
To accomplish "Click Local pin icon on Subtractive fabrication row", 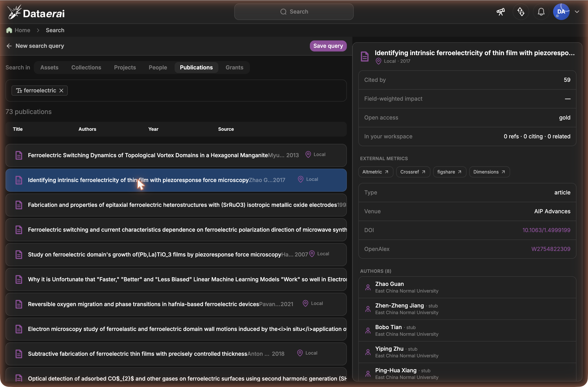I will [x=300, y=353].
